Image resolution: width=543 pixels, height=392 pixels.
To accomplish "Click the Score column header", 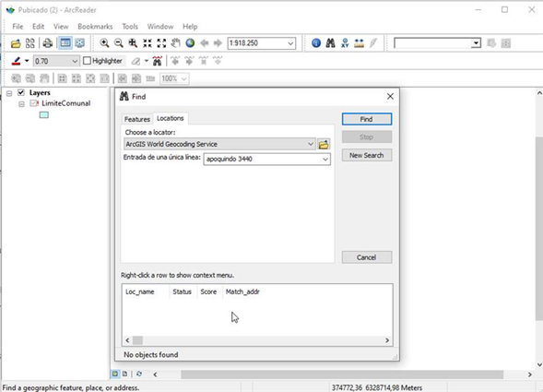I will (209, 291).
